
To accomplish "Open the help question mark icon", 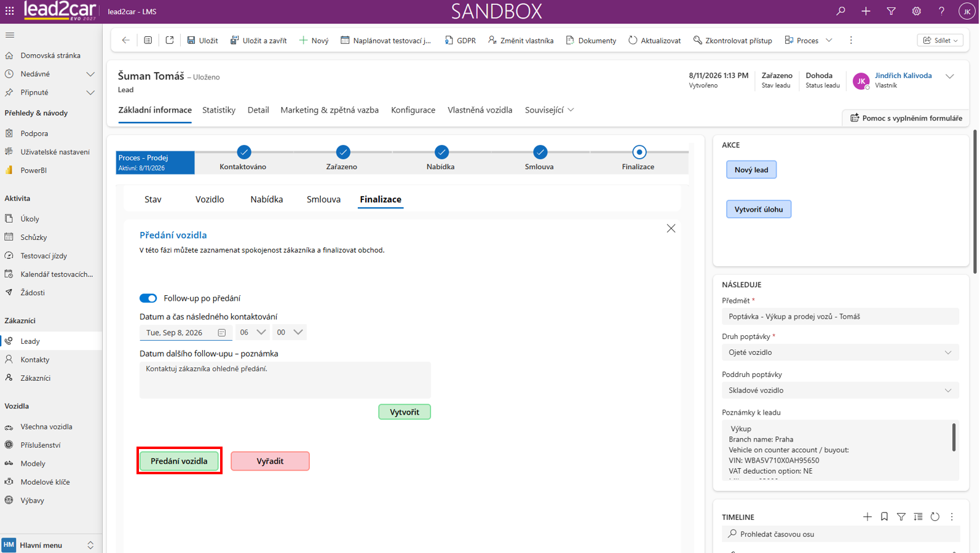I will point(941,11).
